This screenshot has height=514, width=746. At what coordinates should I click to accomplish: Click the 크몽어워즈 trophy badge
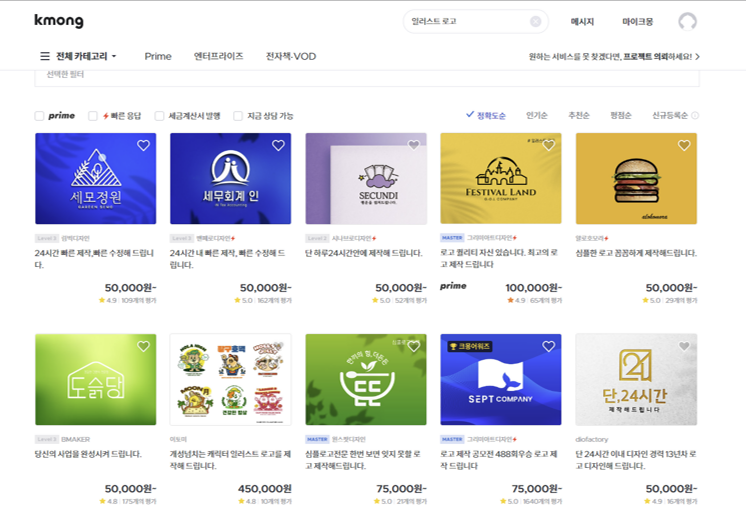[470, 346]
